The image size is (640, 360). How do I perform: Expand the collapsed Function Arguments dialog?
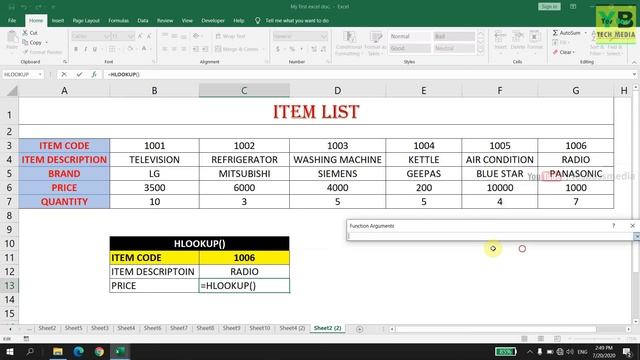tap(636, 236)
